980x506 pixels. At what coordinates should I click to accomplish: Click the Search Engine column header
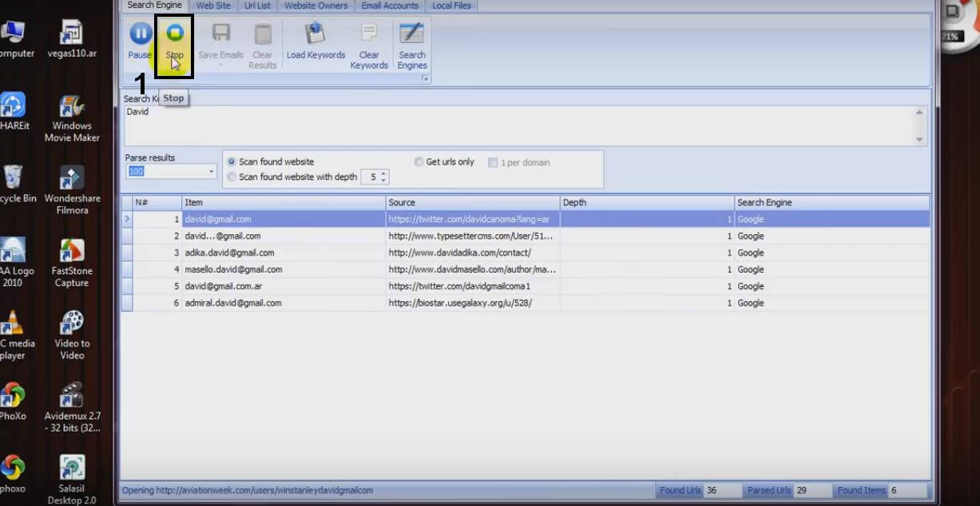pyautogui.click(x=831, y=203)
